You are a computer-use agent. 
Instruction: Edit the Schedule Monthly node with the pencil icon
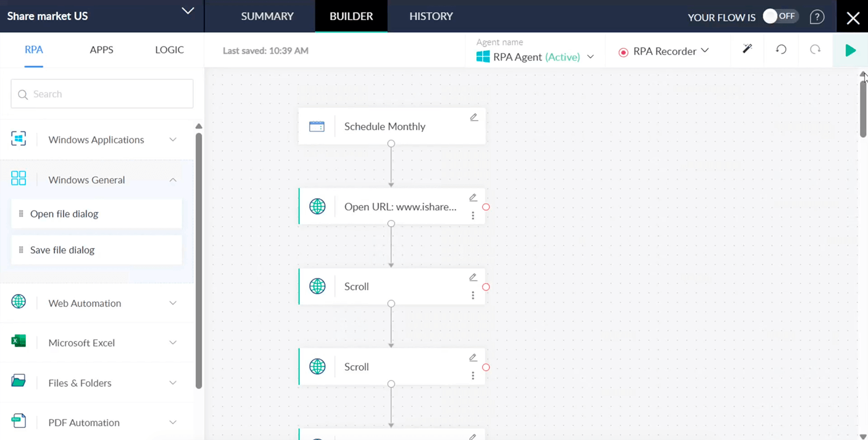click(x=473, y=117)
